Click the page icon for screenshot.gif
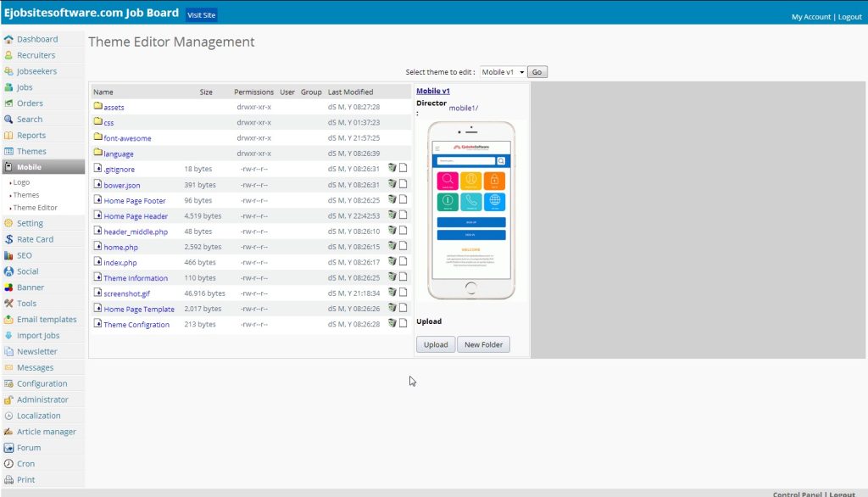The width and height of the screenshot is (868, 497). click(x=403, y=292)
